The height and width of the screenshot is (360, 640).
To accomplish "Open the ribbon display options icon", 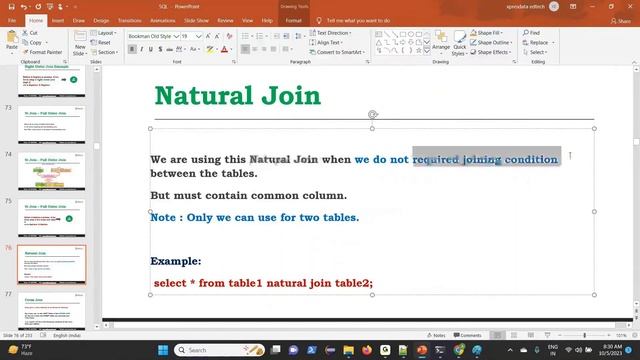I will coord(573,7).
